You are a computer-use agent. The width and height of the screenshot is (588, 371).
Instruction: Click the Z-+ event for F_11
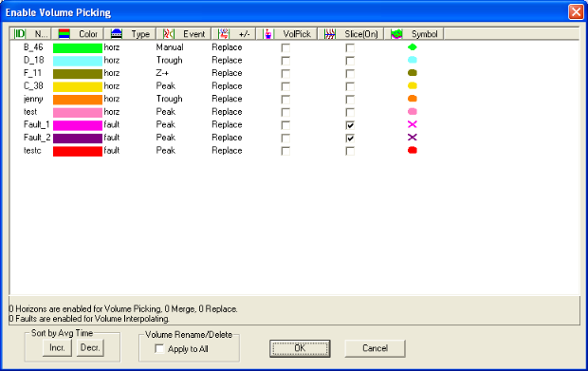163,73
